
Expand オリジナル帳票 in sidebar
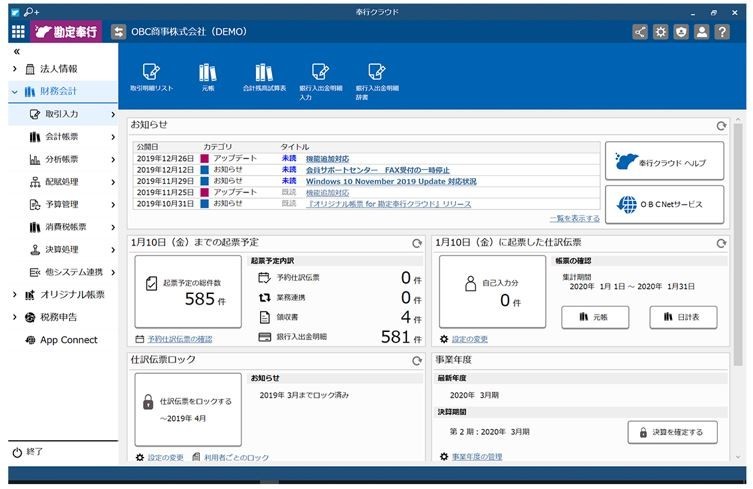tap(15, 294)
